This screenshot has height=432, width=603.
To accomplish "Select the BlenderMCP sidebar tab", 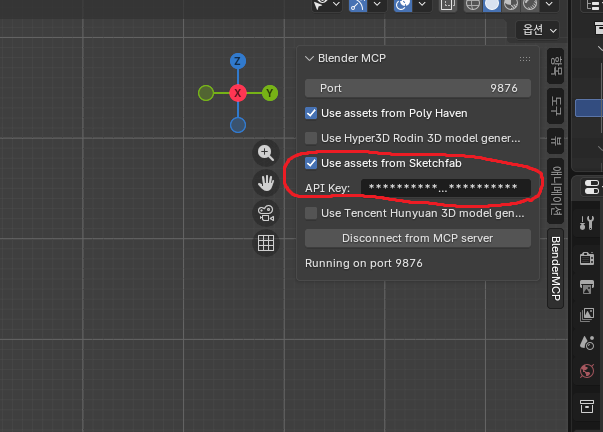I will point(556,269).
